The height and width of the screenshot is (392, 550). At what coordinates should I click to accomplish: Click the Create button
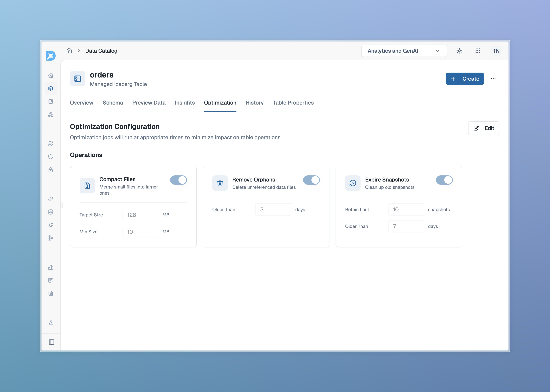(465, 79)
